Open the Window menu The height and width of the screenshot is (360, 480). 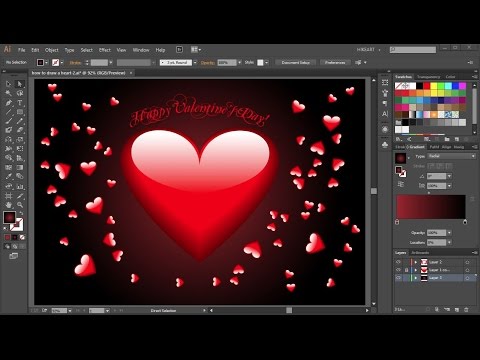point(141,50)
